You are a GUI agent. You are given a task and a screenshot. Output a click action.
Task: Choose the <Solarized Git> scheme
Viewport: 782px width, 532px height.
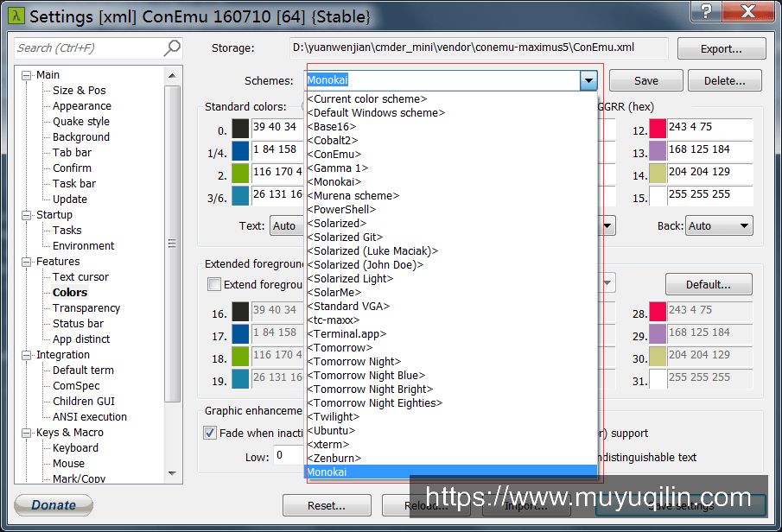(345, 237)
